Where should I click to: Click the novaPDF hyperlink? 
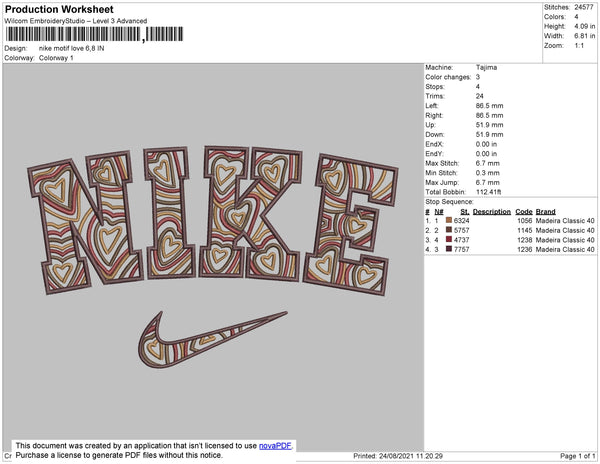275,446
